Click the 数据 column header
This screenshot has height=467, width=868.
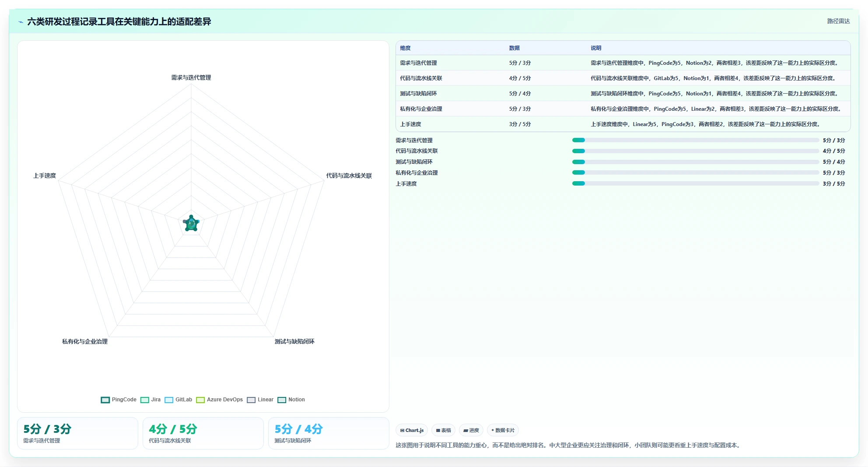click(514, 48)
